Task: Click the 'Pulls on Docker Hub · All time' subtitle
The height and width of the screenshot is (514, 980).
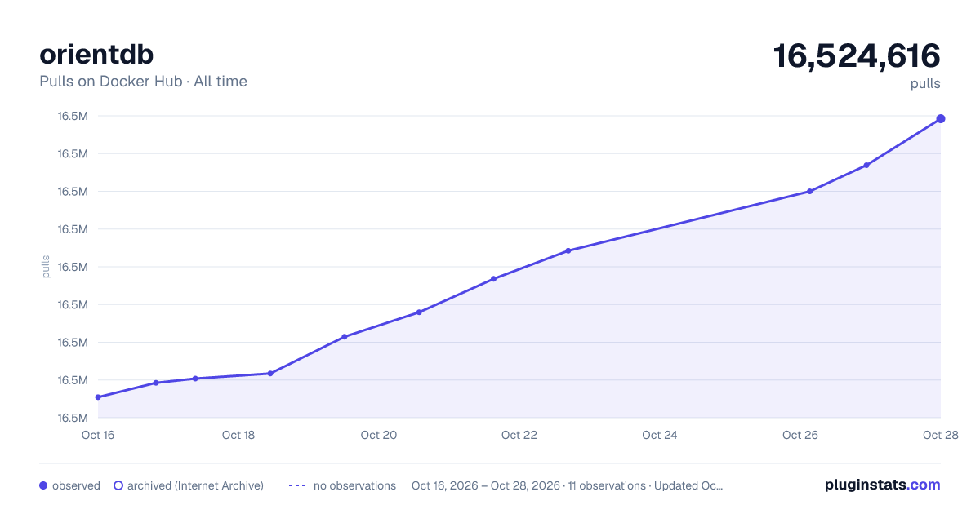Action: [x=143, y=82]
